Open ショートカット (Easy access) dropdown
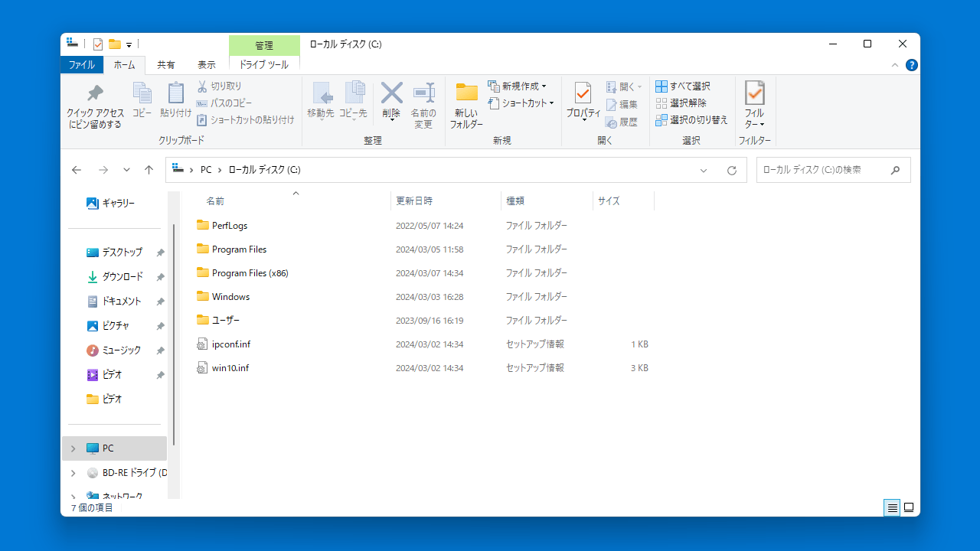This screenshot has width=980, height=551. click(x=521, y=103)
